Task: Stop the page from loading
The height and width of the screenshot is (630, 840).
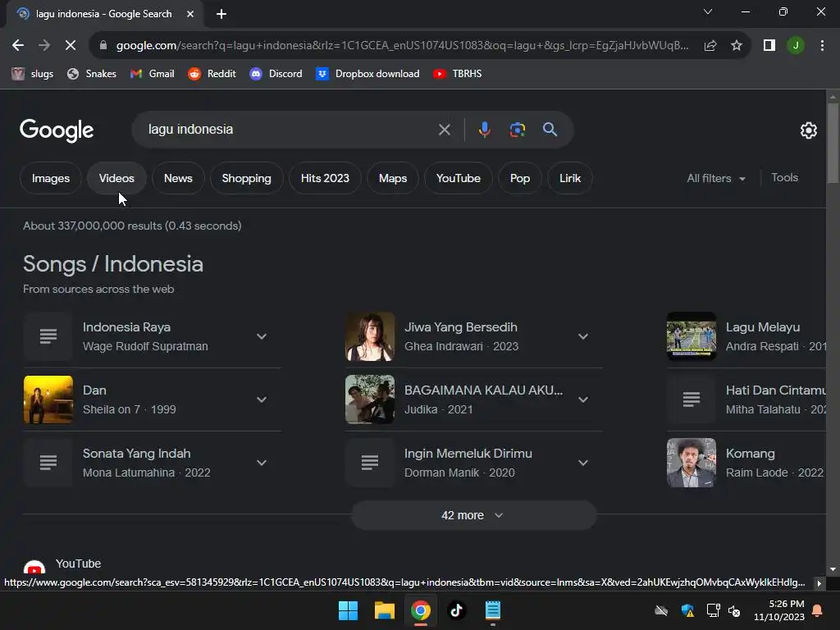Action: (x=71, y=46)
